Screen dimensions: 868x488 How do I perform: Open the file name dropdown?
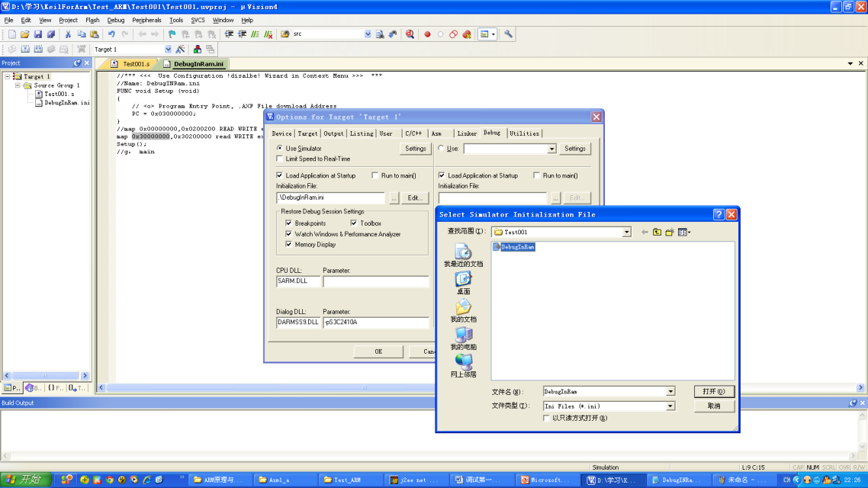point(670,392)
